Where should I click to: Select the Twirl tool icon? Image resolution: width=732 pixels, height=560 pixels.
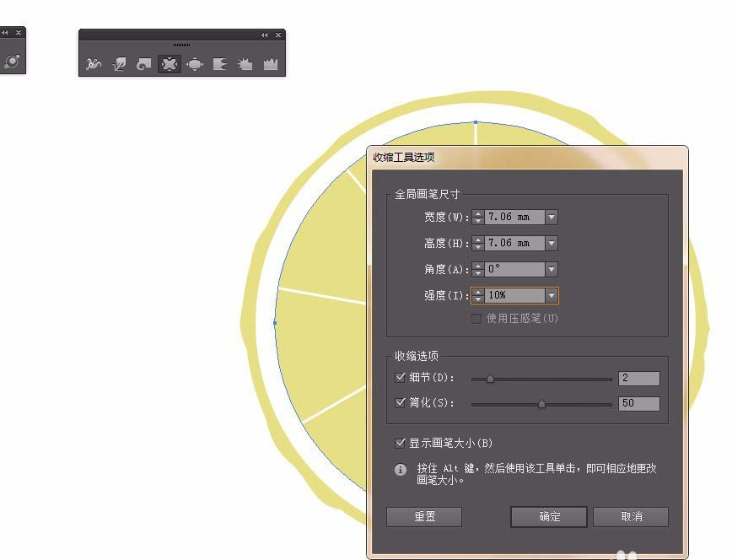143,63
